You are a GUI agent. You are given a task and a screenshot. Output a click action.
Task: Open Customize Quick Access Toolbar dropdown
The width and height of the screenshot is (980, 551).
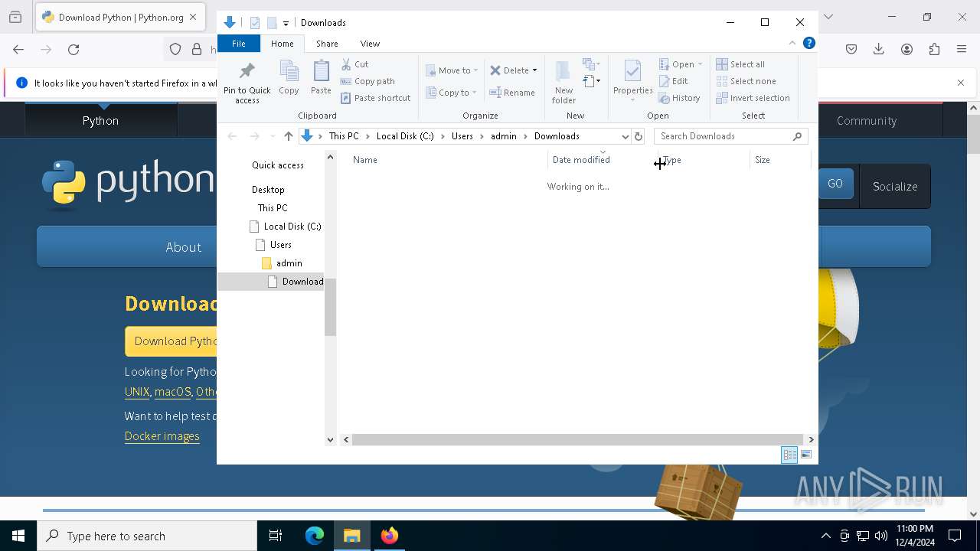click(286, 23)
